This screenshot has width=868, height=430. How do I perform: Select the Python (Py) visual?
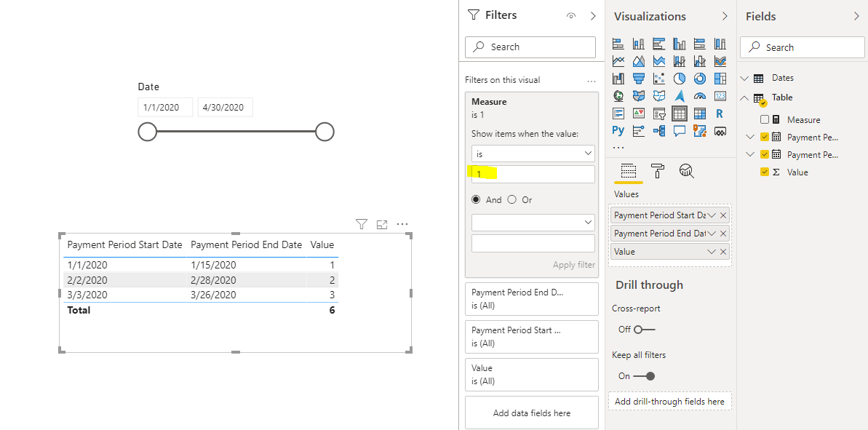[618, 131]
